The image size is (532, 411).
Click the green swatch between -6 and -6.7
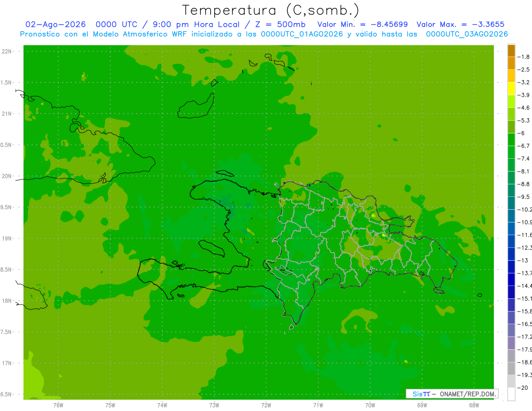click(511, 140)
